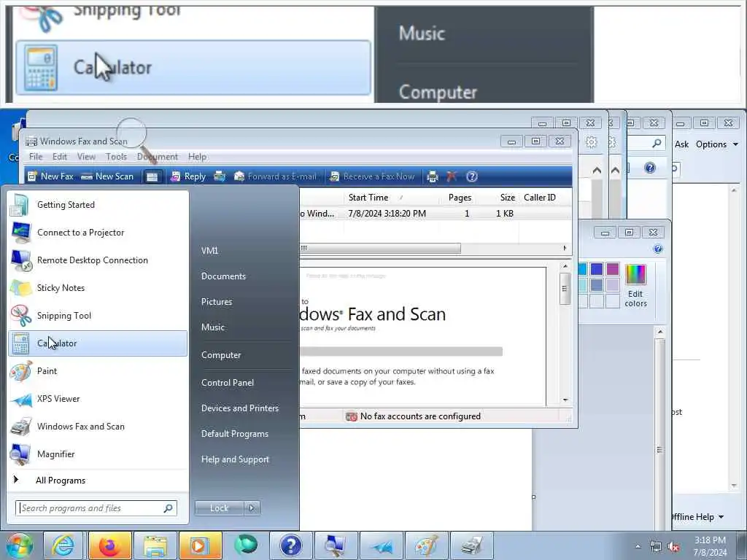Open Firefox from taskbar
This screenshot has height=560, width=747.
coord(109,545)
